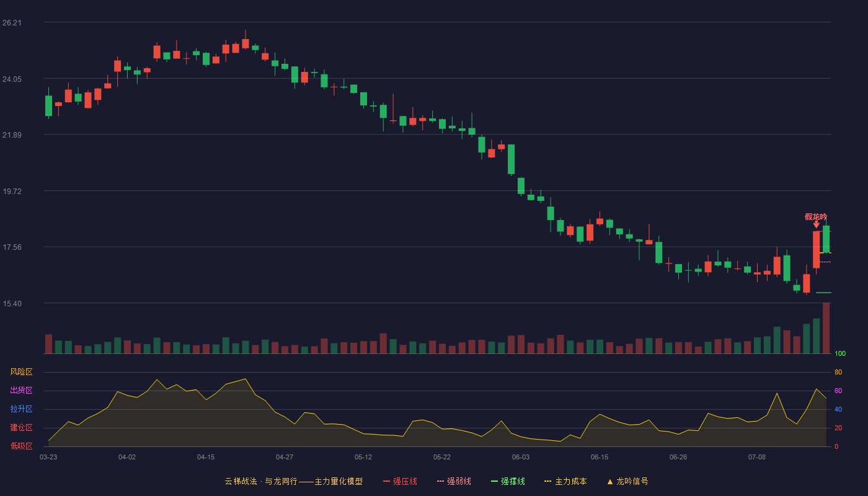Click the 05-12 date axis label
868x496 pixels.
[363, 457]
